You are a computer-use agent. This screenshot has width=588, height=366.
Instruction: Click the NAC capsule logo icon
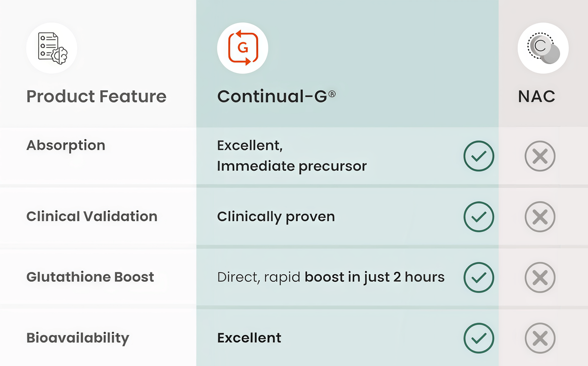pos(543,48)
